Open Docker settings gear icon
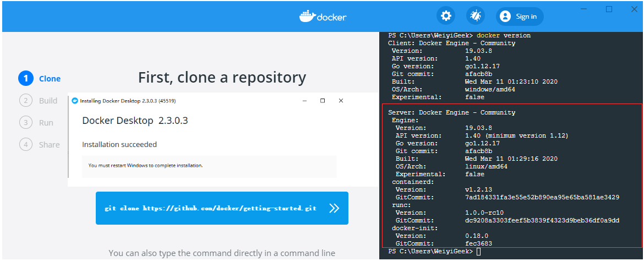This screenshot has width=644, height=261. (446, 17)
